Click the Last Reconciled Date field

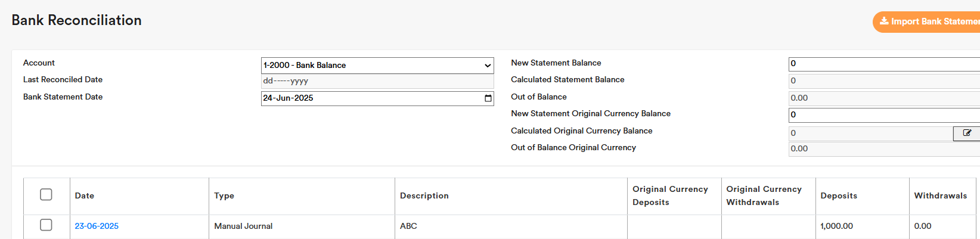pos(377,81)
